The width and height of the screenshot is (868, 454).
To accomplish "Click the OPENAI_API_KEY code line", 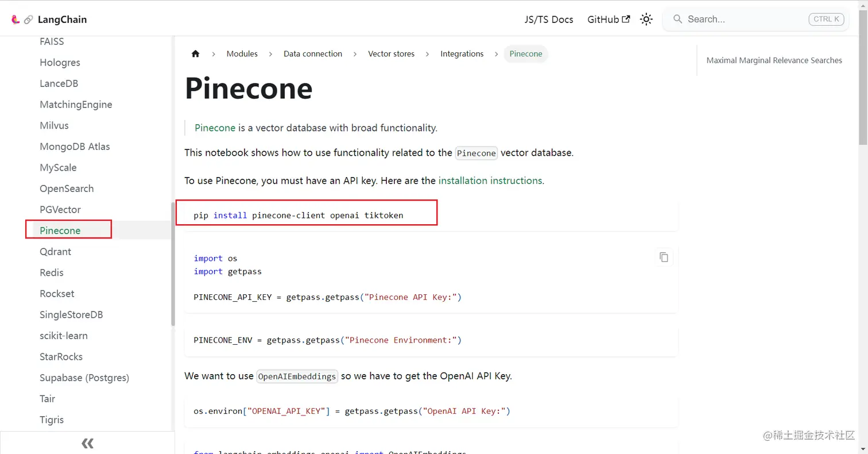I will coord(352,411).
